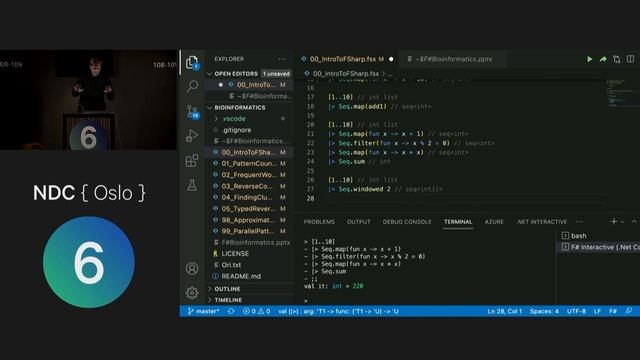
Task: Click the presenter video thumbnail
Action: point(89,100)
